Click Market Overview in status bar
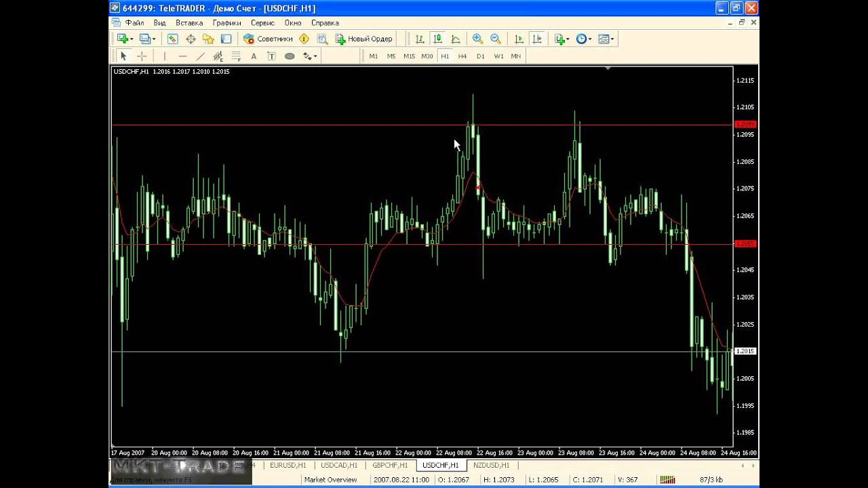The width and height of the screenshot is (868, 488). click(330, 480)
